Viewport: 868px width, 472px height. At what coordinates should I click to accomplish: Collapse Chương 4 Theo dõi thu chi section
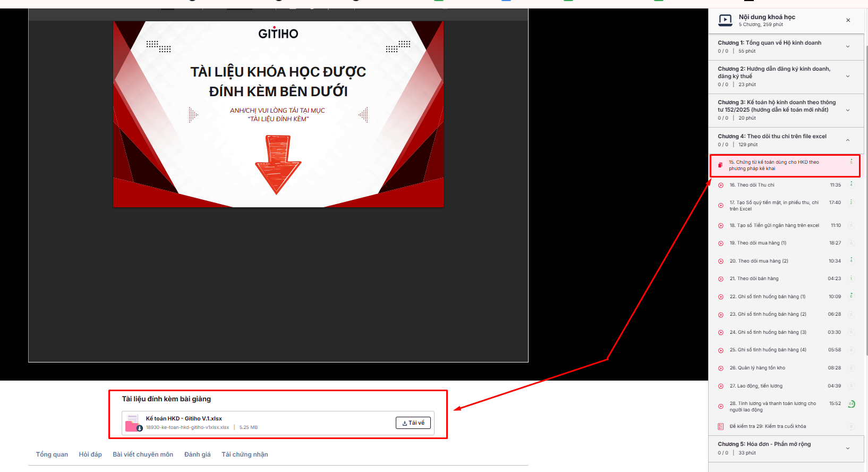tap(848, 140)
